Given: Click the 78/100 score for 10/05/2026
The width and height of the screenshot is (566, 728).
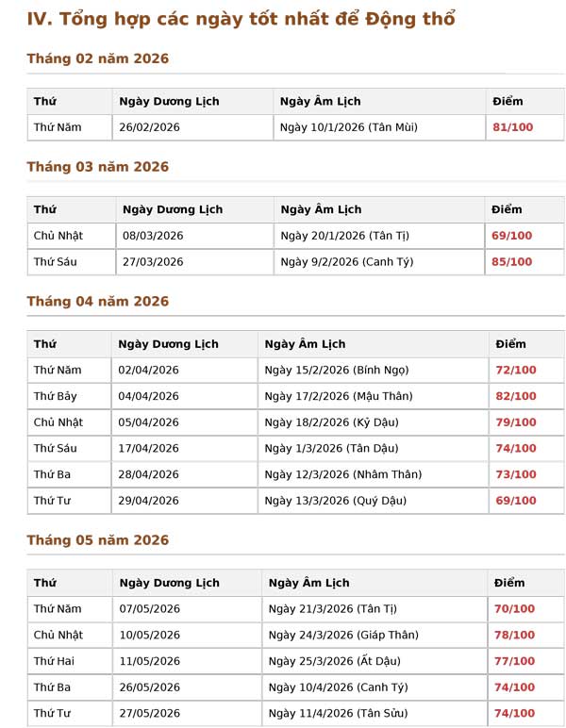Looking at the screenshot, I should pyautogui.click(x=514, y=636).
